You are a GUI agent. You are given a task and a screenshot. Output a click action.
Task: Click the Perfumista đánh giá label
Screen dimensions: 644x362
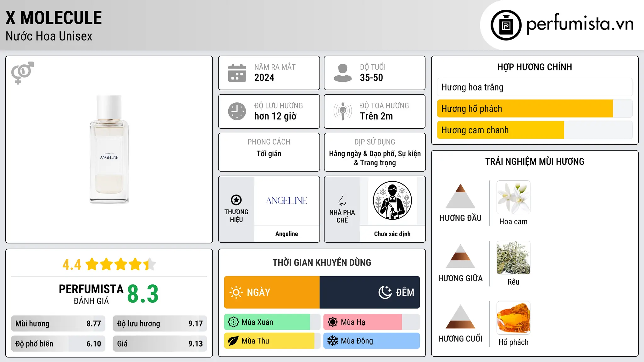pos(91,294)
